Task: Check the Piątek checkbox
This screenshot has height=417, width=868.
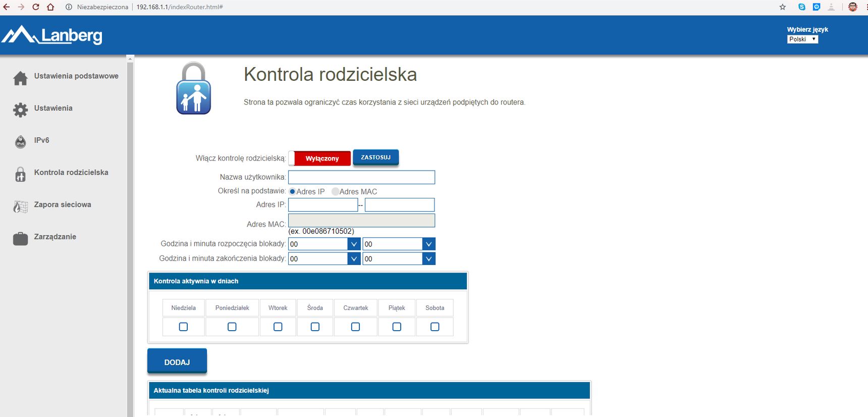Action: (x=397, y=327)
